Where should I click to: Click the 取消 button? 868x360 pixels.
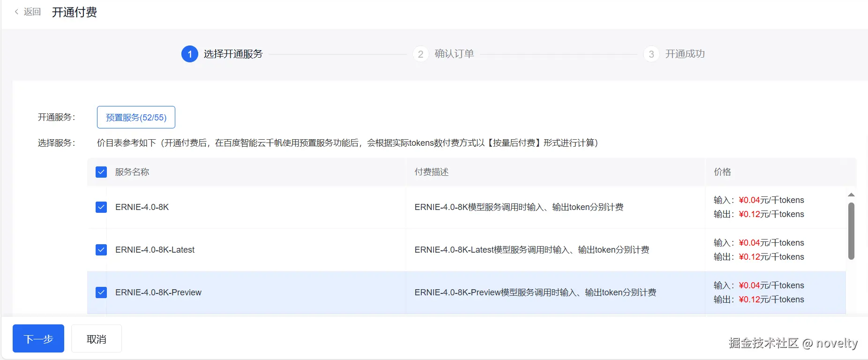tap(97, 338)
